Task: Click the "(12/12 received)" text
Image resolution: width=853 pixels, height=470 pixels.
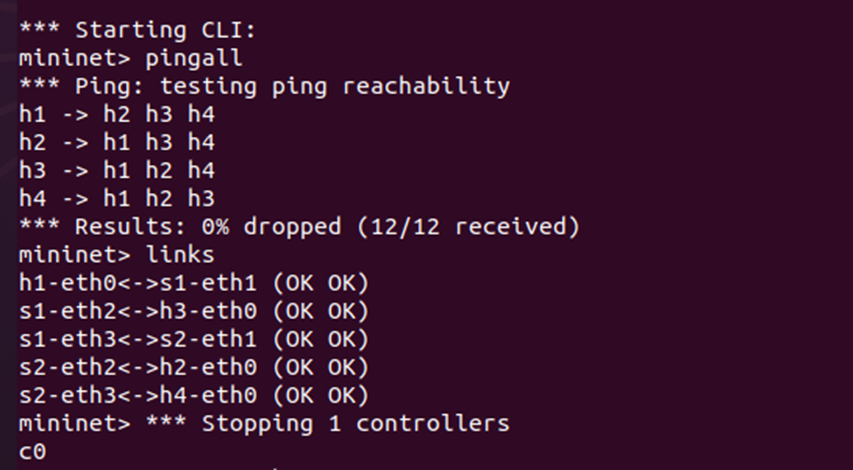Action: pos(468,227)
